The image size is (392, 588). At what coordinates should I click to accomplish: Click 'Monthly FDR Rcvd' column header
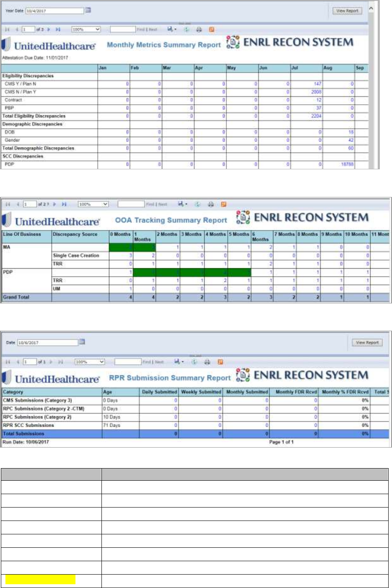pos(296,392)
